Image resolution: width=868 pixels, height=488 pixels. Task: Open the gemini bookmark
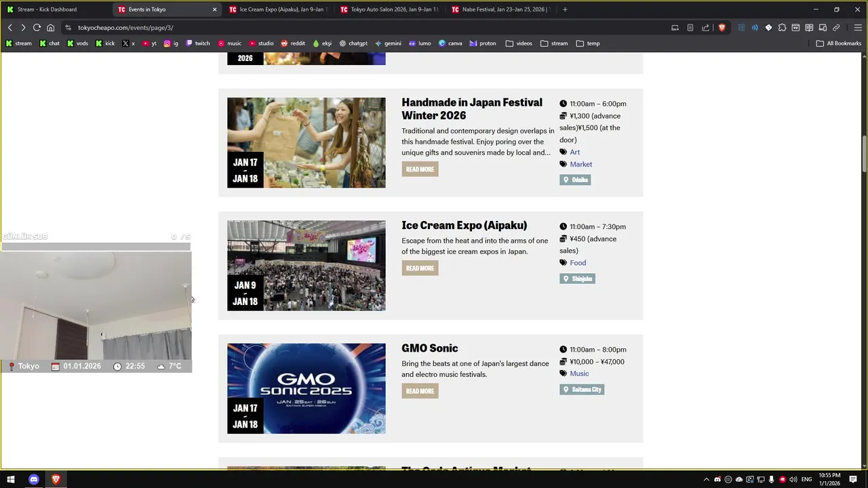coord(388,43)
